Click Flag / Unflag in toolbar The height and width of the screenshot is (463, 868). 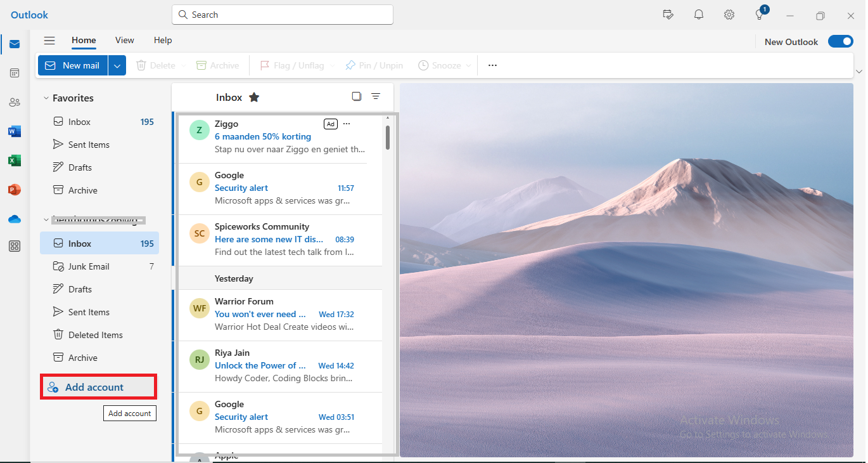(291, 65)
